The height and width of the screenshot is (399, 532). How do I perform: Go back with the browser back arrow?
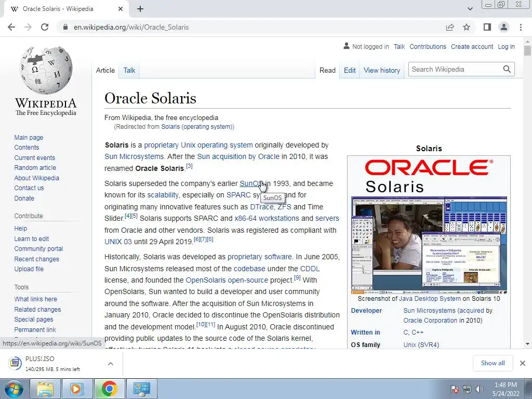pos(11,27)
